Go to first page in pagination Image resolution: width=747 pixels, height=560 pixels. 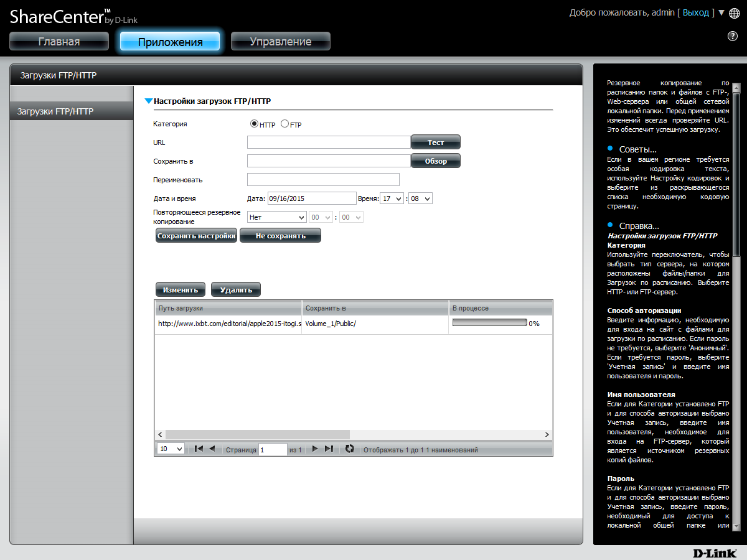pyautogui.click(x=199, y=449)
